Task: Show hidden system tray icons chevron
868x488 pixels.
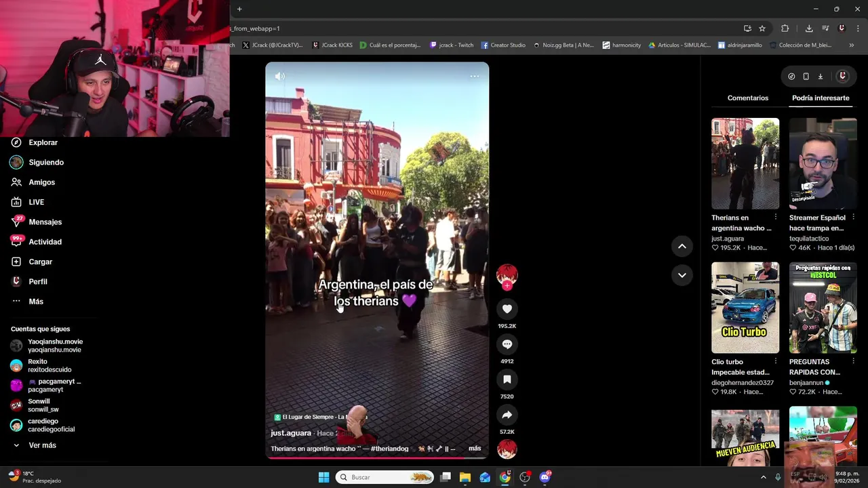Action: point(764,477)
